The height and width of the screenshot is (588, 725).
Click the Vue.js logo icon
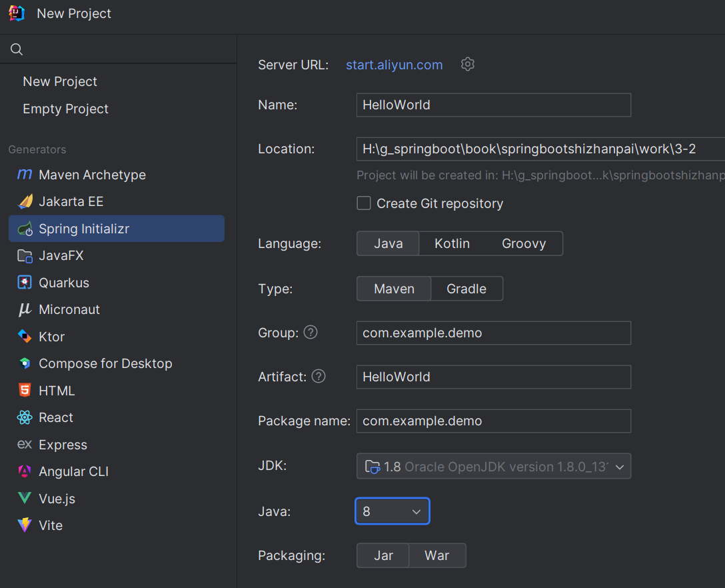pos(25,498)
